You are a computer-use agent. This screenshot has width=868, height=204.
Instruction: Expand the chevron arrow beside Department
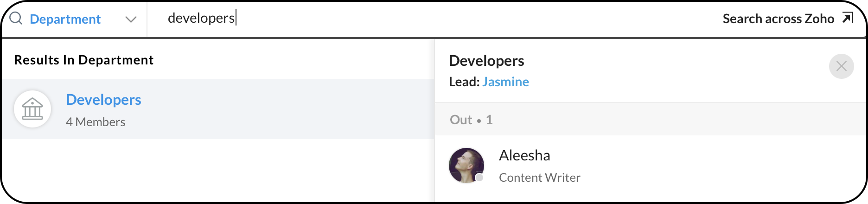pyautogui.click(x=131, y=19)
